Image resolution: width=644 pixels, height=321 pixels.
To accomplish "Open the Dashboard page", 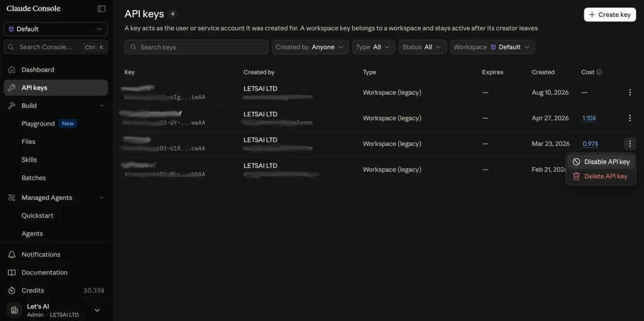I will coord(55,70).
